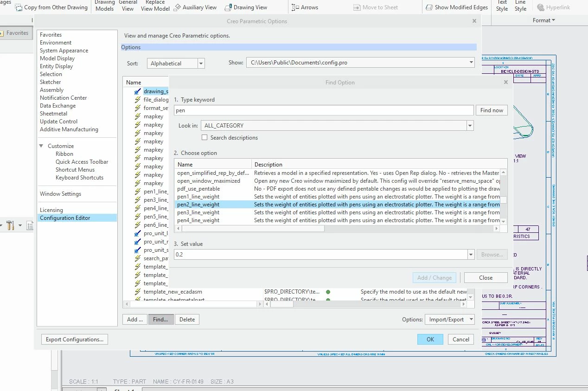Screen dimensions: 588x391
Task: Click lightning icon beside pen3_line_ in config list
Action: [138, 200]
